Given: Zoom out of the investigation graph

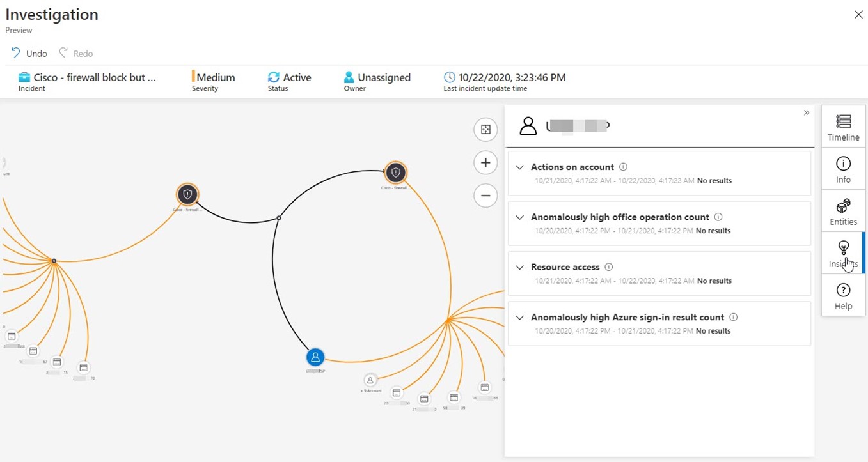Looking at the screenshot, I should 485,196.
